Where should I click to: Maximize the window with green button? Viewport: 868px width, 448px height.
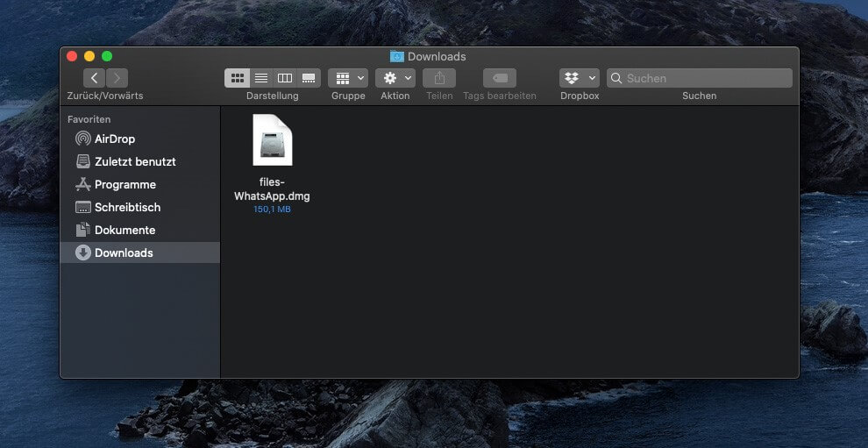coord(107,56)
